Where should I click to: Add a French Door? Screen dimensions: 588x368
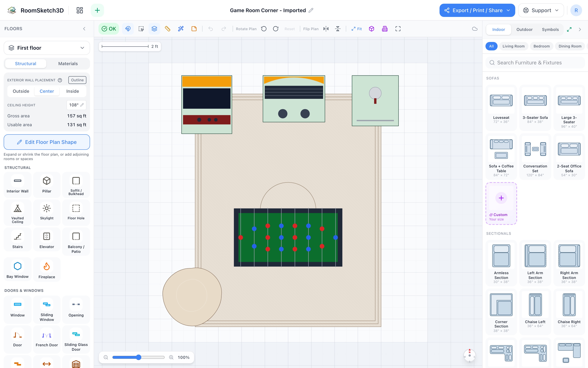pyautogui.click(x=47, y=339)
